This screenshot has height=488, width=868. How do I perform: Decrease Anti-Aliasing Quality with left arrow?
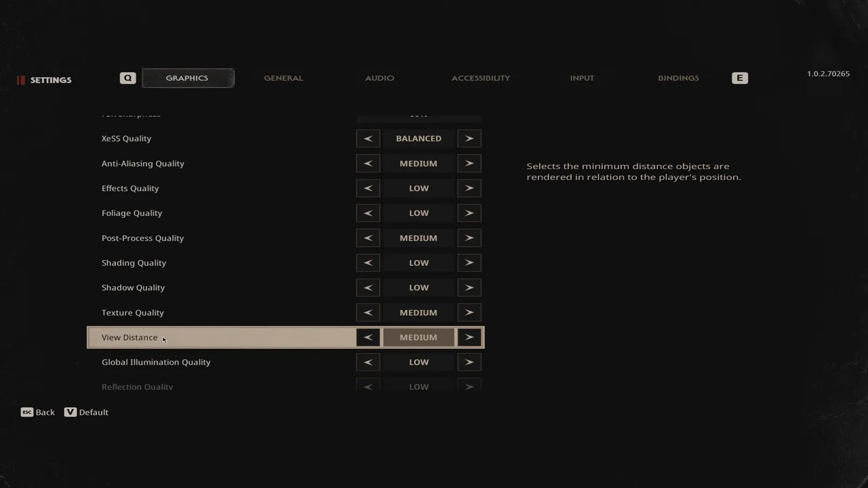coord(368,163)
